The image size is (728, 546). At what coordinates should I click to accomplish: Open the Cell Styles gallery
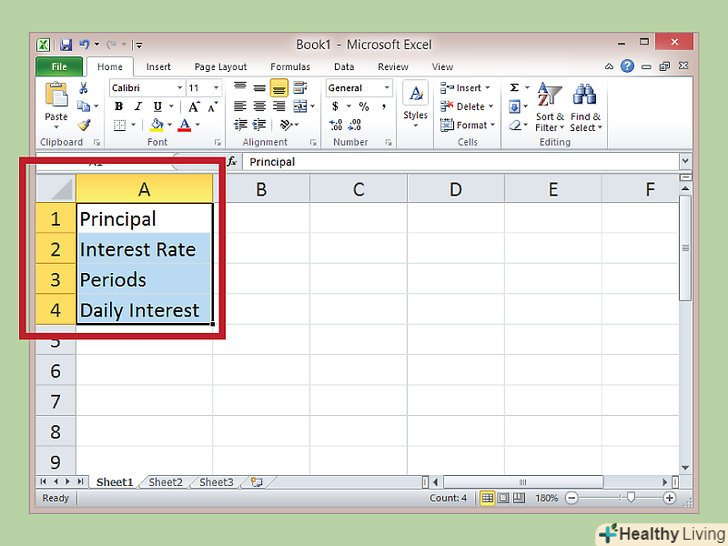click(x=415, y=104)
